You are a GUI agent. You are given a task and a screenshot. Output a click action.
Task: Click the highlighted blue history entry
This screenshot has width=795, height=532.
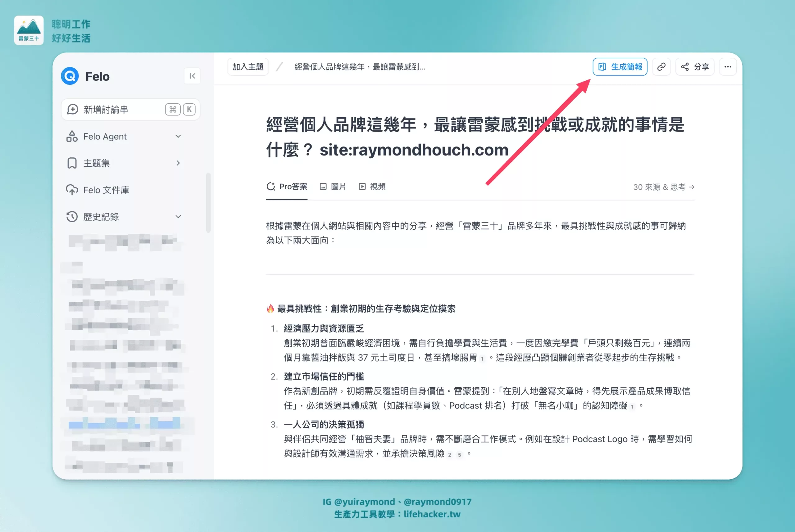pyautogui.click(x=124, y=423)
